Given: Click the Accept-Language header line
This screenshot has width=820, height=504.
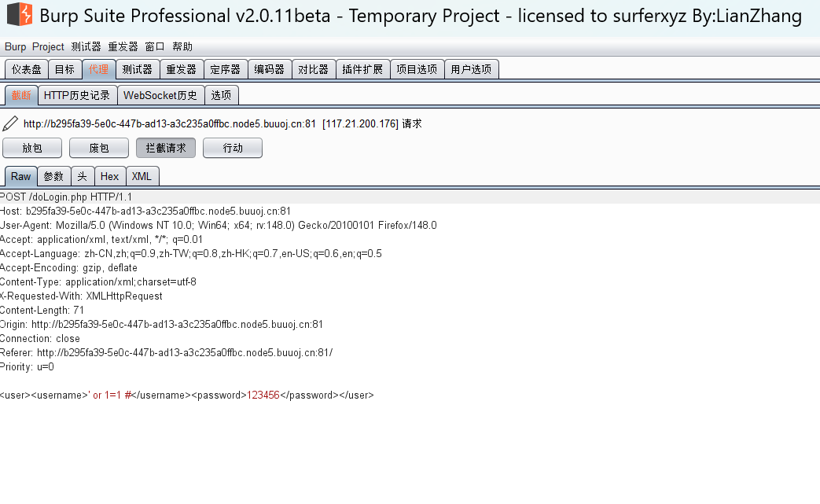Looking at the screenshot, I should (191, 253).
